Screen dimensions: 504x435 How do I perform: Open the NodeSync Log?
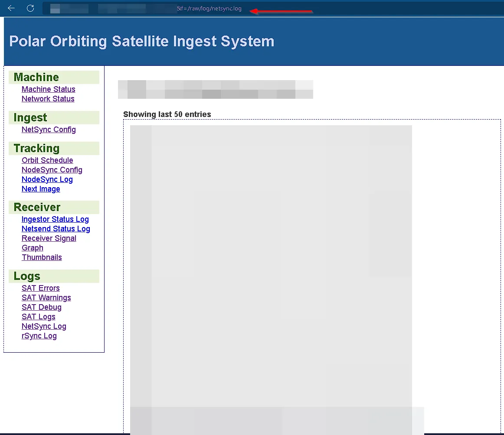(x=47, y=179)
